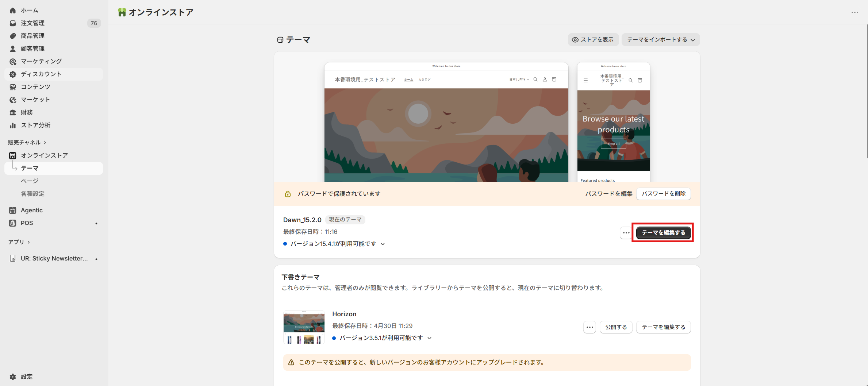Click the products tag icon beside 商品管理

13,36
